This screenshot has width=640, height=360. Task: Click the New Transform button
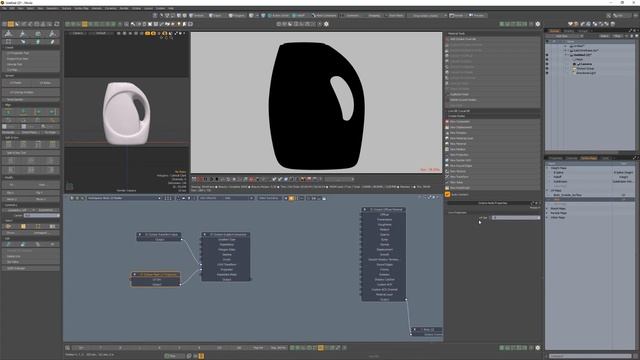[x=493, y=177]
